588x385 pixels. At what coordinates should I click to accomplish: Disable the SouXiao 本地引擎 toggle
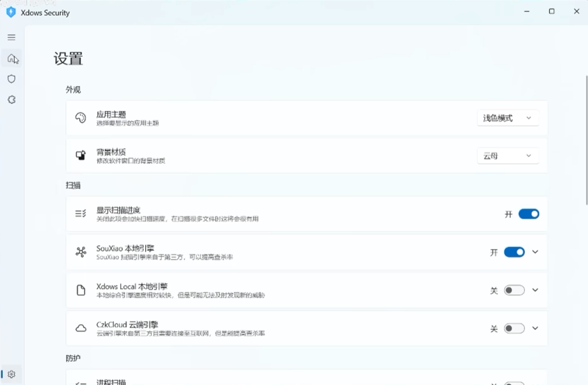514,252
